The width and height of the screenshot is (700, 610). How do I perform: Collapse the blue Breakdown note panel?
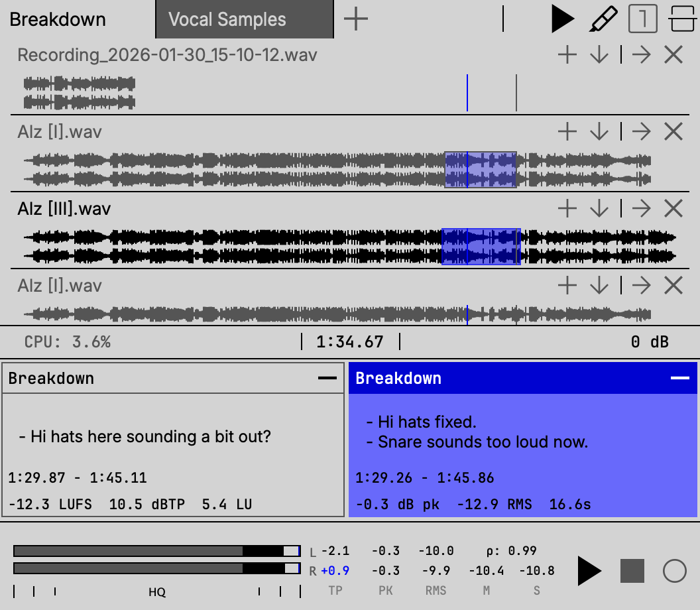coord(680,378)
